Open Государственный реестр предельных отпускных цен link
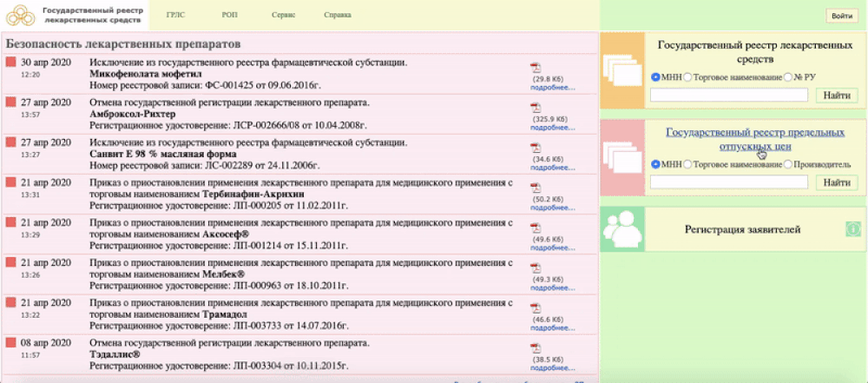This screenshot has width=868, height=383. click(x=755, y=140)
